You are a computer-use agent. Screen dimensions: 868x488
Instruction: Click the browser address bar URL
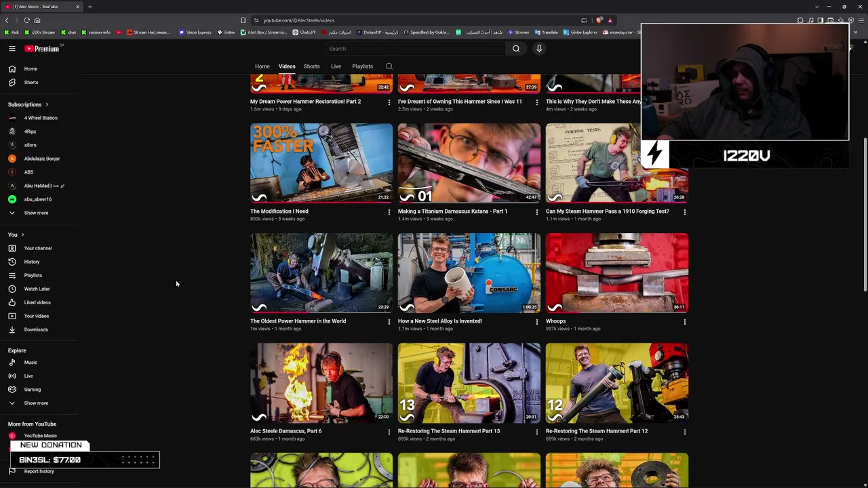click(298, 20)
